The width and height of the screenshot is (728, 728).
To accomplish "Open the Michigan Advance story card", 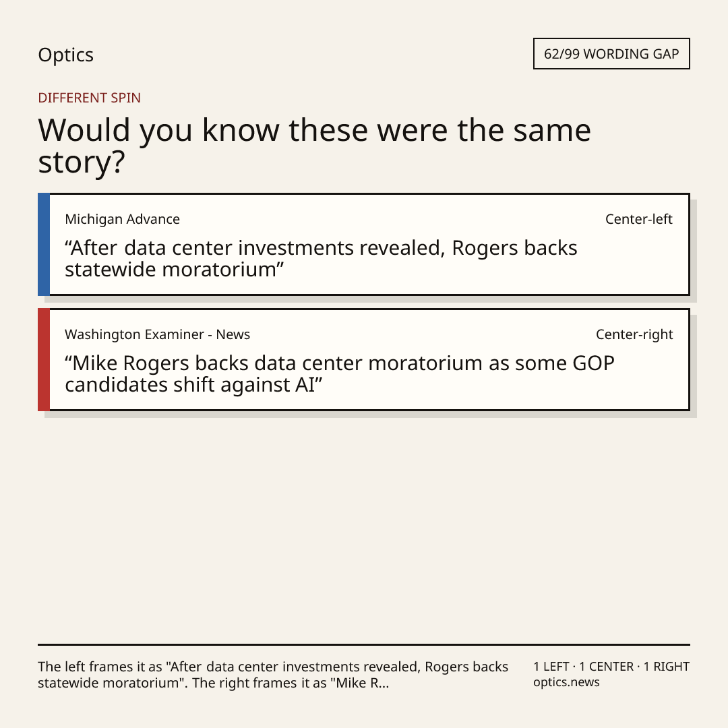I will click(364, 244).
